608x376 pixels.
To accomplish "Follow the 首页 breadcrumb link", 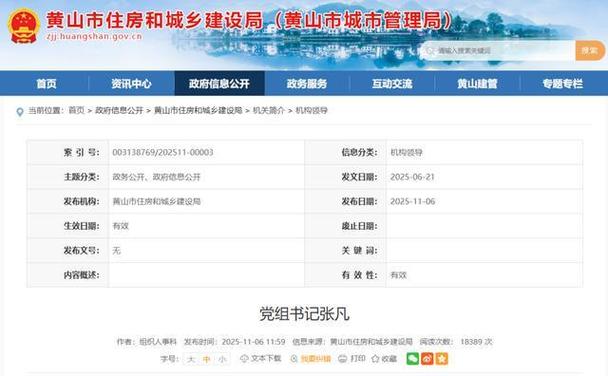I will [x=76, y=110].
